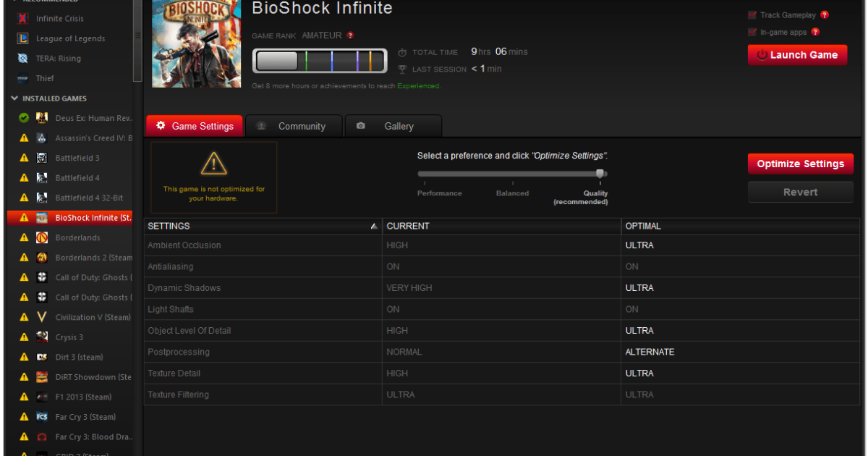Click the BioShock Infinite box art thumbnail
868x456 pixels.
point(196,43)
